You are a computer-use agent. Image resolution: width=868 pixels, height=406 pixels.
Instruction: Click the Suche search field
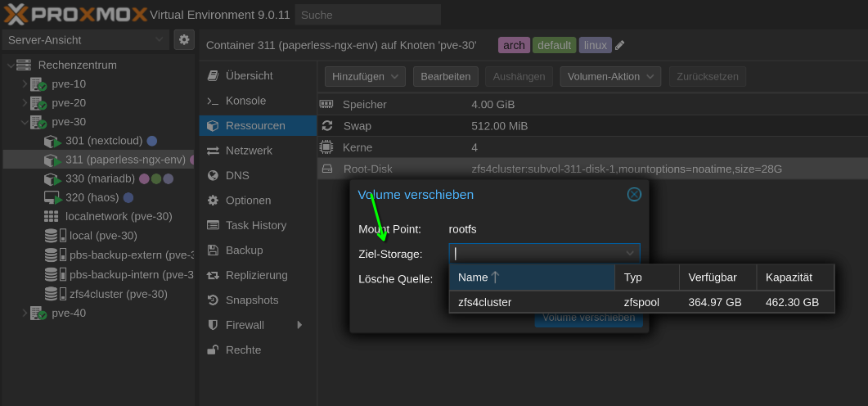pos(368,15)
